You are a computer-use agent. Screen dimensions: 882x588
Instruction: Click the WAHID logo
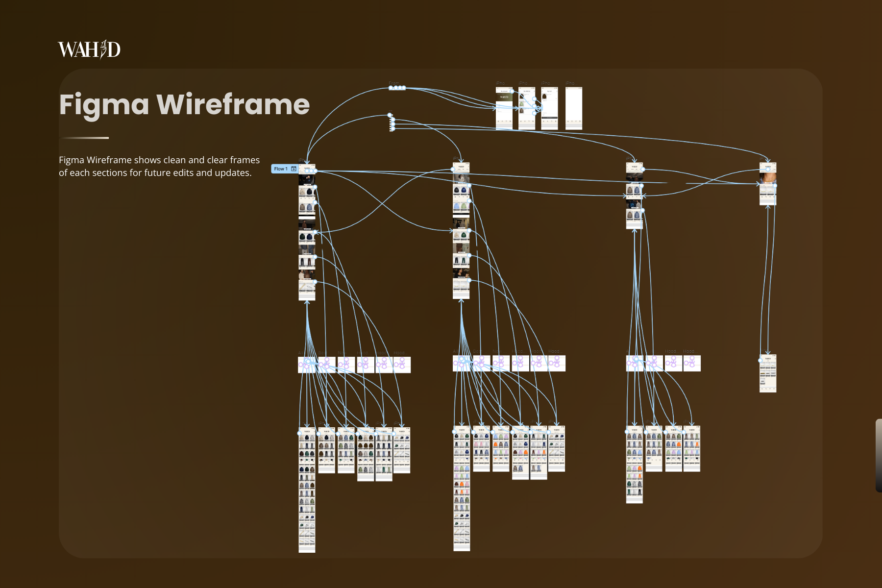click(x=89, y=49)
